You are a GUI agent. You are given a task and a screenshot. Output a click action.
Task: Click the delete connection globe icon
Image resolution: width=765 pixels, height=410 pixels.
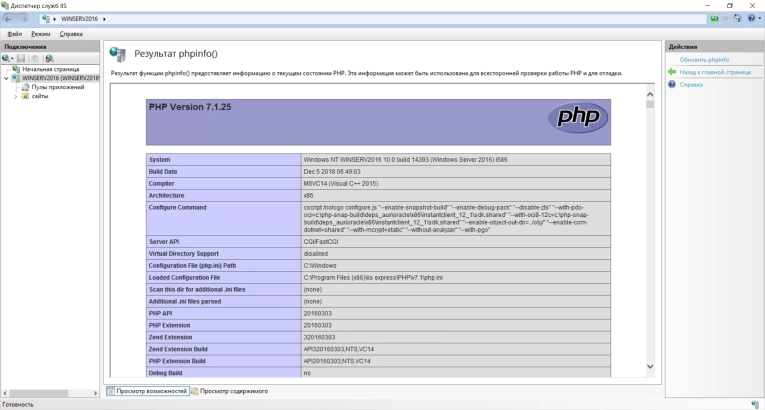click(x=49, y=58)
